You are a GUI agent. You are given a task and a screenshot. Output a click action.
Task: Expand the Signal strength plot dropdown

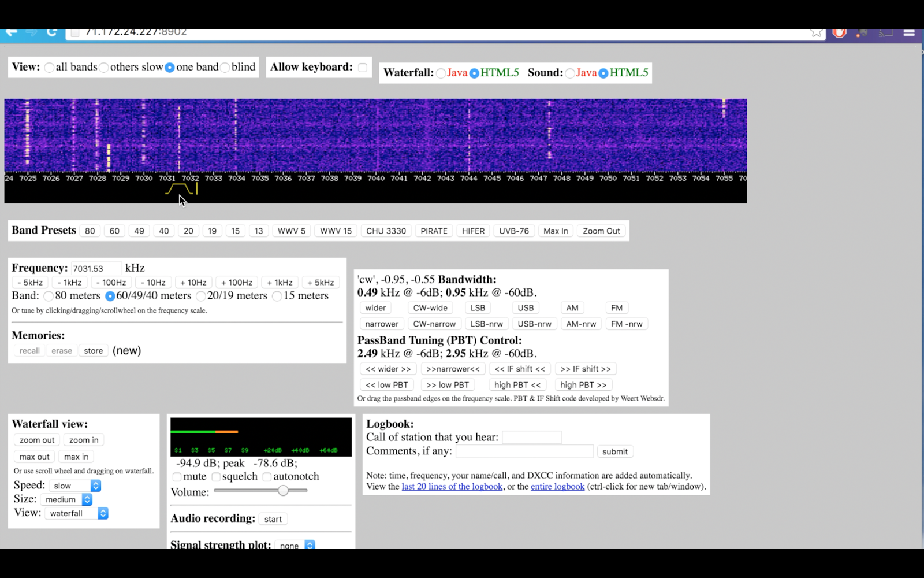point(295,546)
